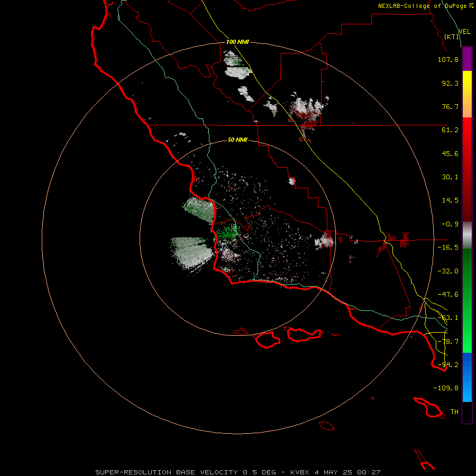The height and width of the screenshot is (476, 476).
Task: Click the VEL legend title
Action: coord(464,32)
